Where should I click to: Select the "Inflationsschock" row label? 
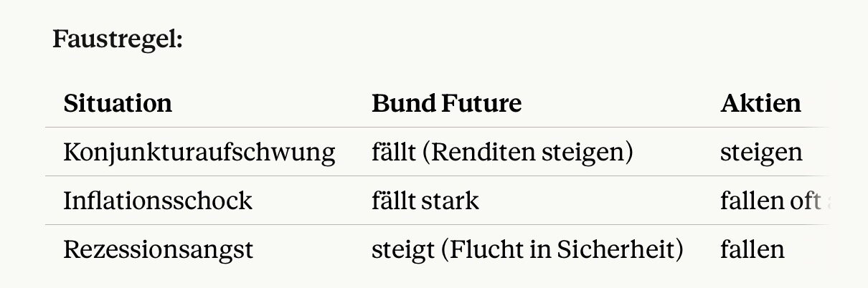(158, 201)
